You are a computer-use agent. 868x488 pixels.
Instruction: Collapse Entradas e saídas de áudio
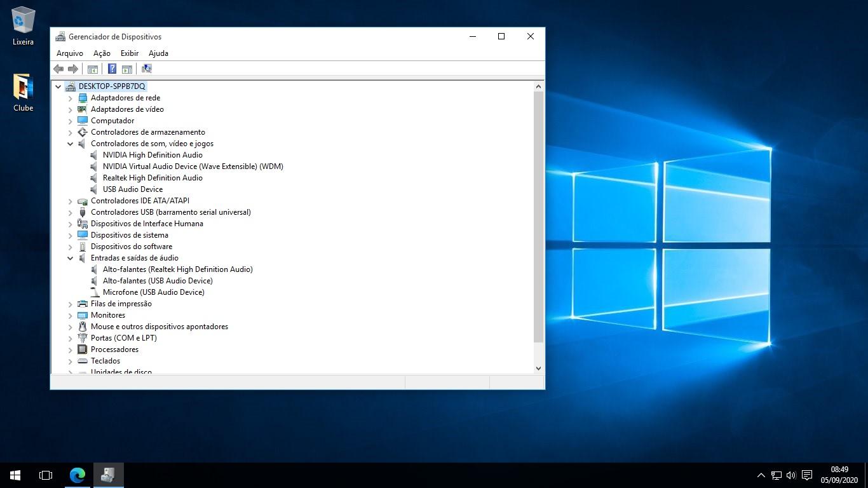click(x=71, y=258)
